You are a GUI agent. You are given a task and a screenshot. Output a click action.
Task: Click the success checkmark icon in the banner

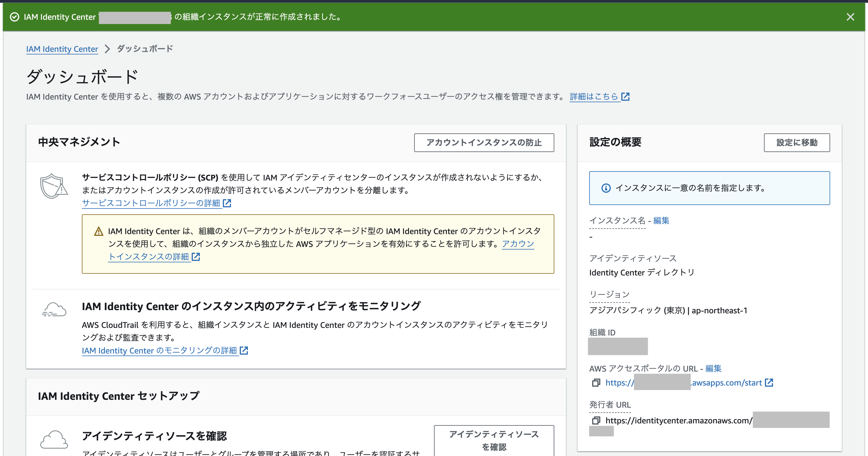(x=15, y=17)
